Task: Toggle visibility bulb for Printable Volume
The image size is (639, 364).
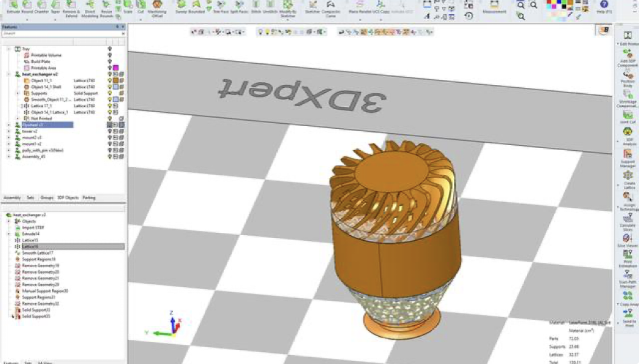Action: [x=110, y=55]
